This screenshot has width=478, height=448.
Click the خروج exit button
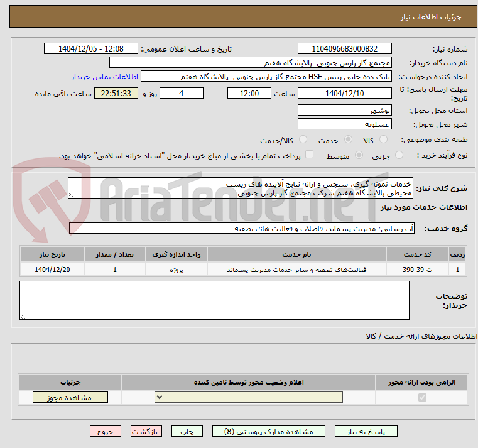[106, 431]
